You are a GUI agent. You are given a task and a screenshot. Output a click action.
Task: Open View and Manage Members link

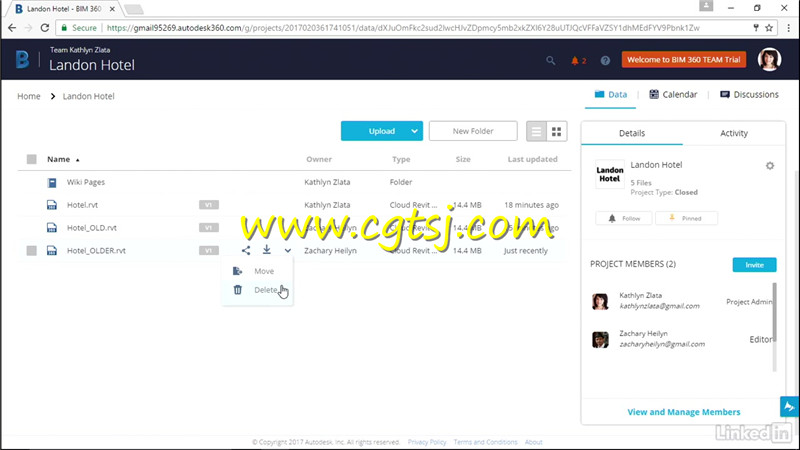click(x=684, y=412)
